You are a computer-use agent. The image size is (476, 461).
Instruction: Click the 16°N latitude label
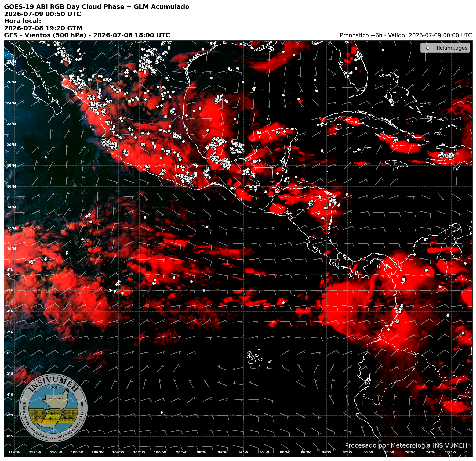tap(11, 186)
